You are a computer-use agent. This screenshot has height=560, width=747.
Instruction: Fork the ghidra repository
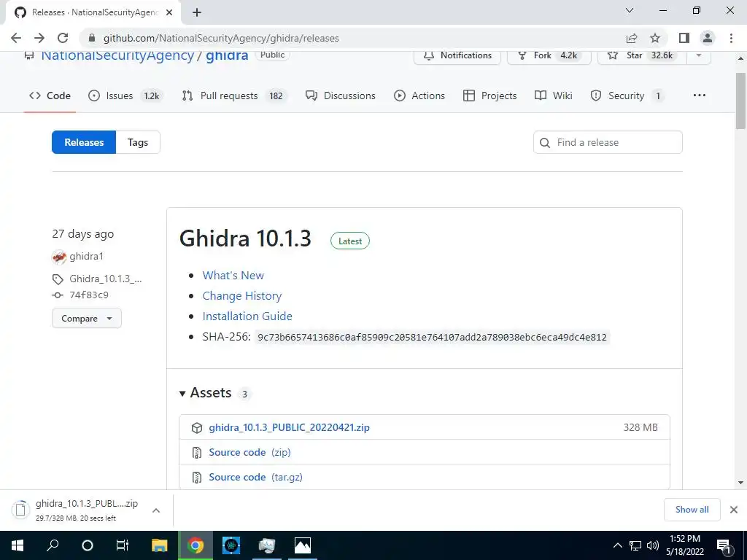[x=549, y=55]
